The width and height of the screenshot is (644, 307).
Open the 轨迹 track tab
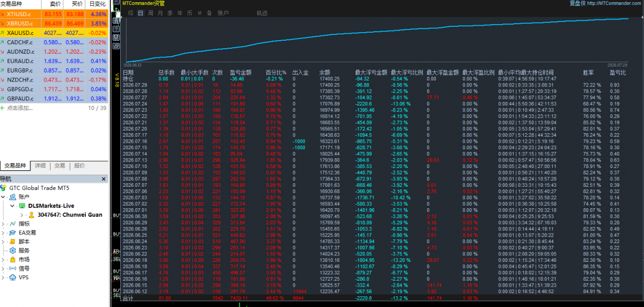[262, 13]
